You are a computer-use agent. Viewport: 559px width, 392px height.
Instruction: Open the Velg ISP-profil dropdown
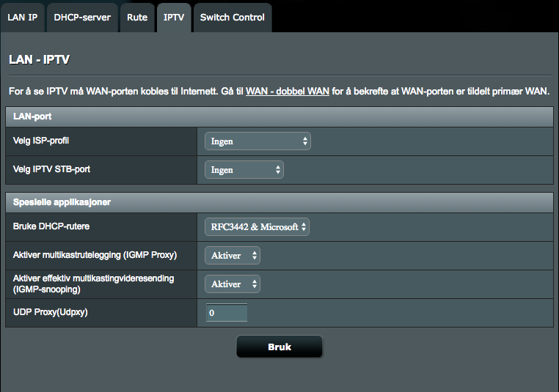257,141
